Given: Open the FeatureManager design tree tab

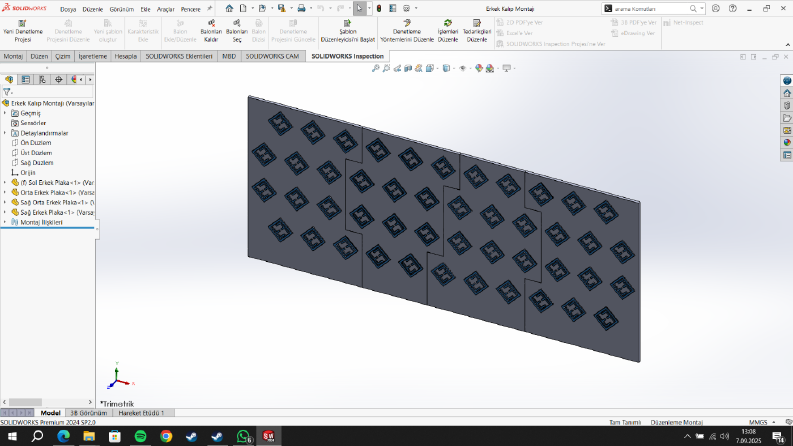Looking at the screenshot, I should coord(9,79).
